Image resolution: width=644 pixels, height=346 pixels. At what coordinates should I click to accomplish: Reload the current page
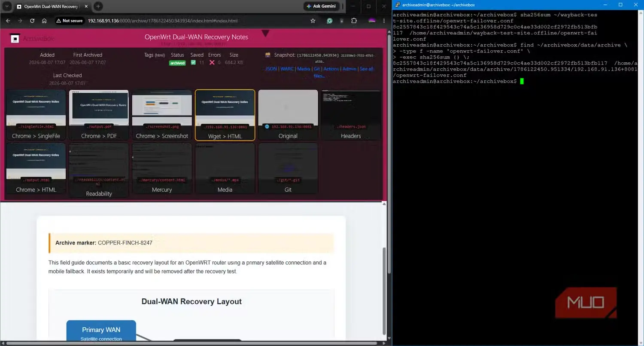point(32,21)
